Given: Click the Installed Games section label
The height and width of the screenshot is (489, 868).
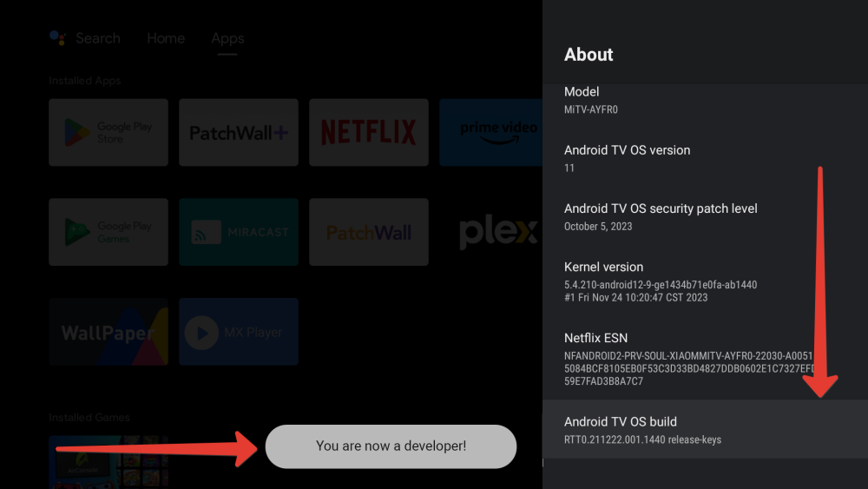Looking at the screenshot, I should click(89, 417).
